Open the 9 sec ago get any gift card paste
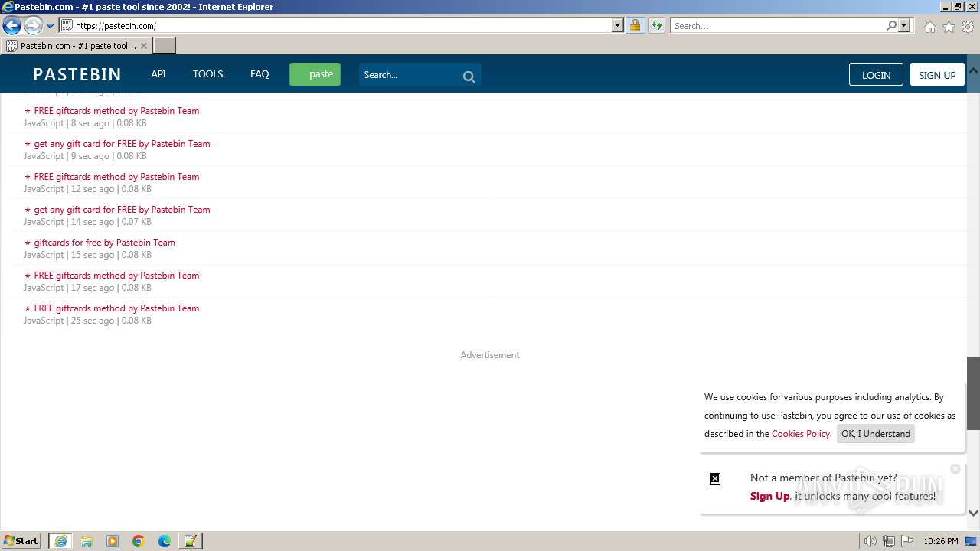Viewport: 980px width, 551px height. (122, 144)
